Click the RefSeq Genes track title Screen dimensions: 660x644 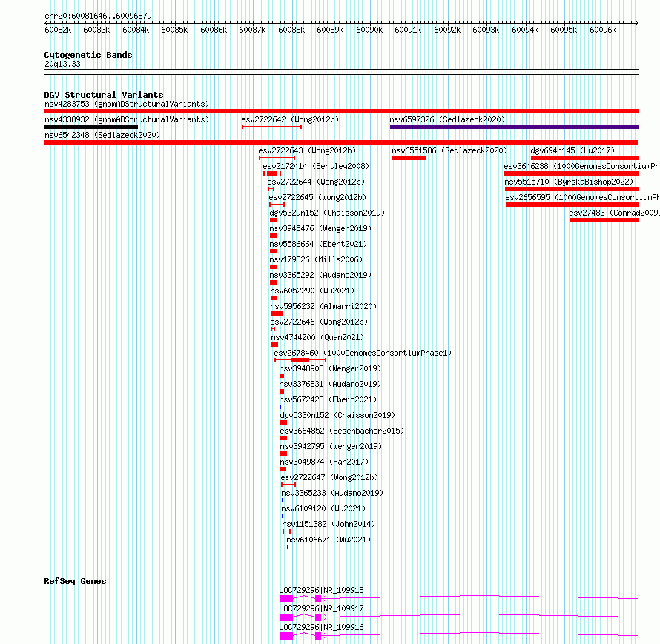coord(75,581)
